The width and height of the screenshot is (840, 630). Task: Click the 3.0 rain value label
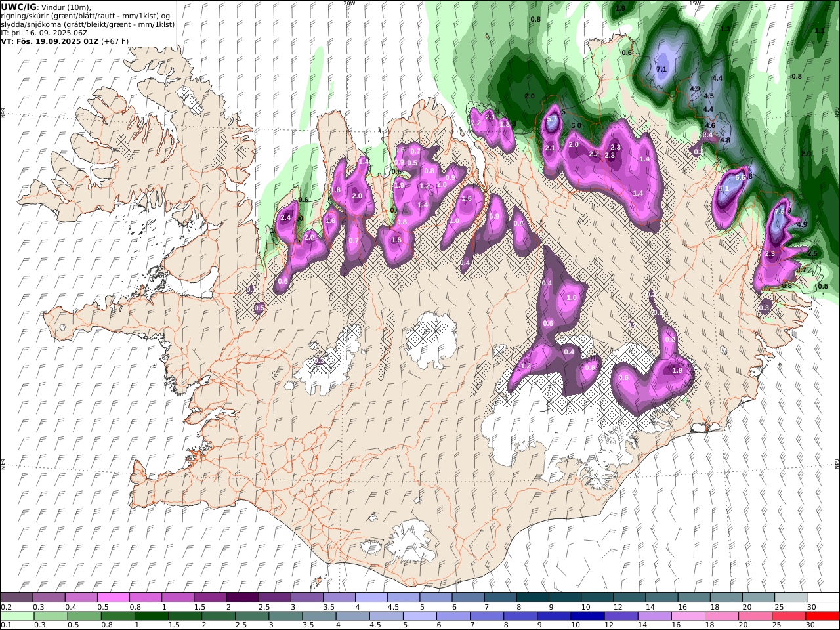click(x=576, y=125)
